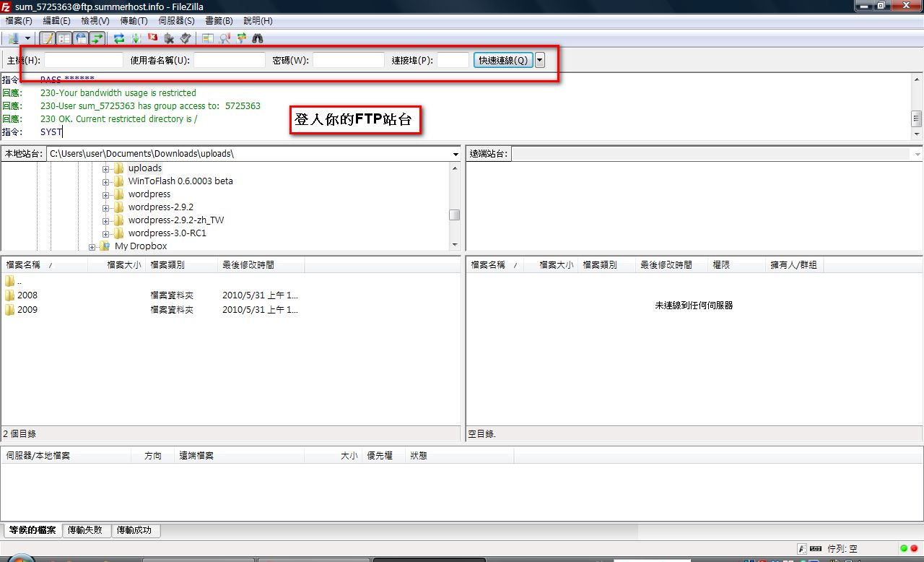
Task: Open the 書籤(B) menu
Action: (x=219, y=21)
